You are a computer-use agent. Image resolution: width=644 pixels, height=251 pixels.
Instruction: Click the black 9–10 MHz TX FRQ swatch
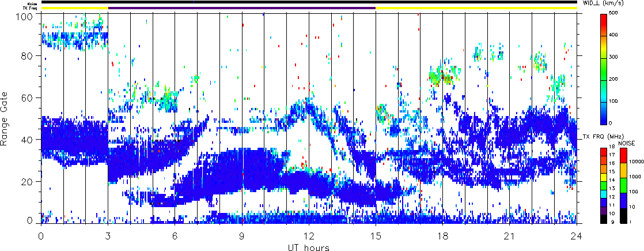point(604,219)
